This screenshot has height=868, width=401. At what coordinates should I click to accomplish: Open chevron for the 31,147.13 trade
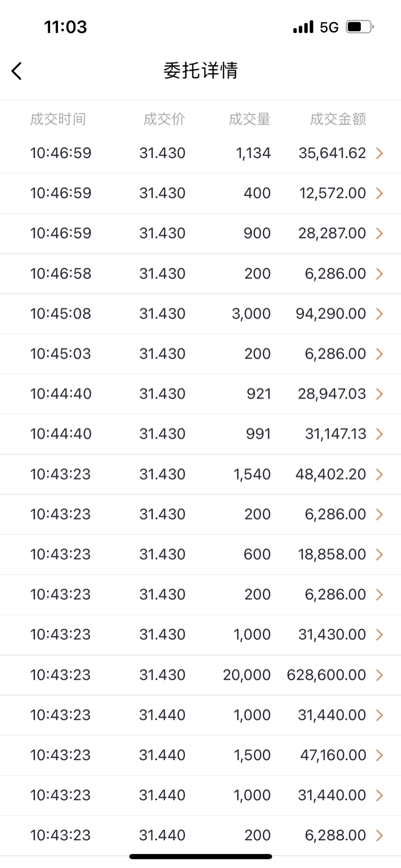380,434
